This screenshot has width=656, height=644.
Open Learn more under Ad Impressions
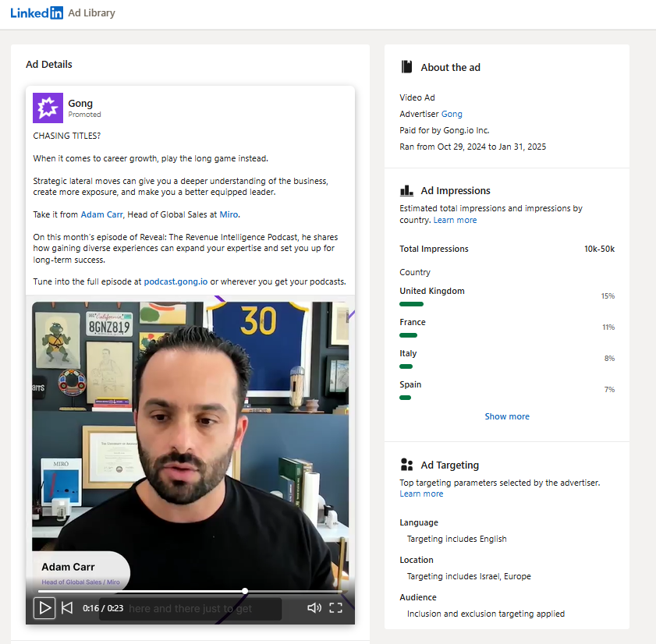click(x=455, y=220)
